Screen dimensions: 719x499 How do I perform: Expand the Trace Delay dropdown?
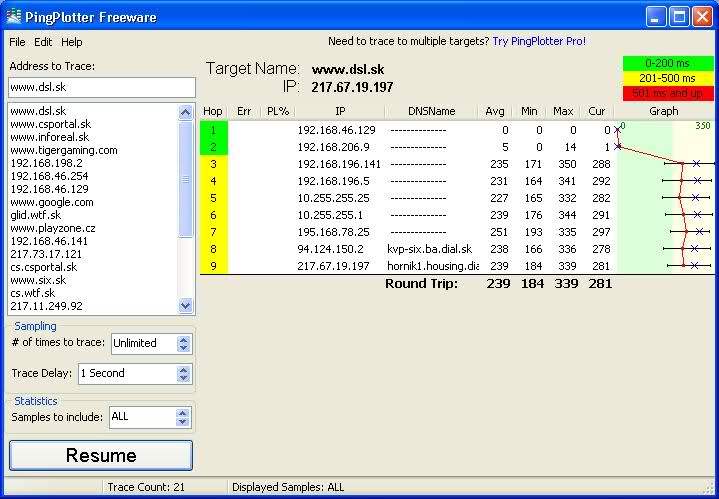[x=183, y=373]
